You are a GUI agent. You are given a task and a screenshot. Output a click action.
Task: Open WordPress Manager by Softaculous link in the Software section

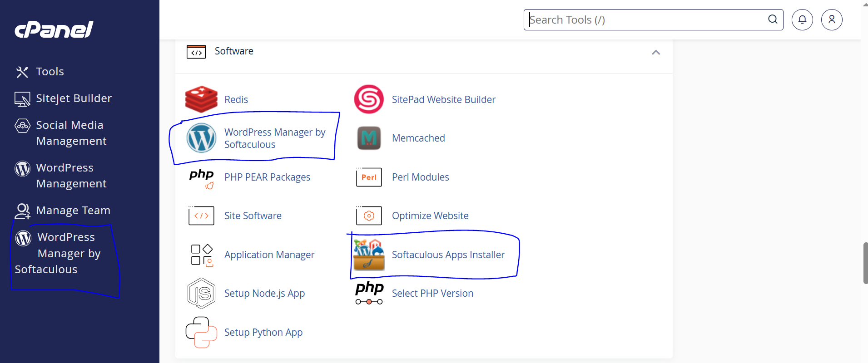(x=275, y=138)
